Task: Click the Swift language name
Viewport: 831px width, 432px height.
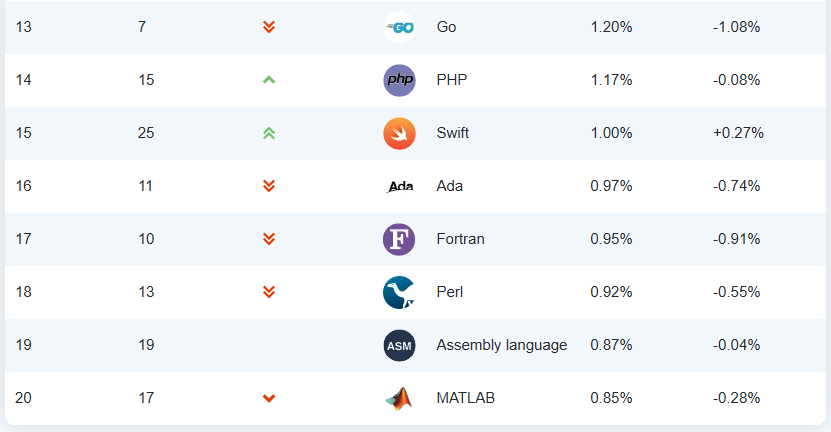Action: [x=453, y=133]
